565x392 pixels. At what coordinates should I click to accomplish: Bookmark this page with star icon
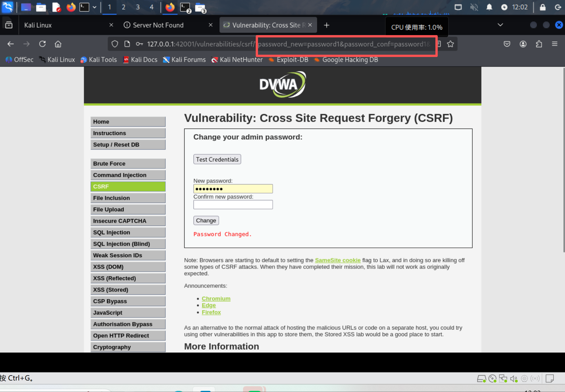coord(450,44)
